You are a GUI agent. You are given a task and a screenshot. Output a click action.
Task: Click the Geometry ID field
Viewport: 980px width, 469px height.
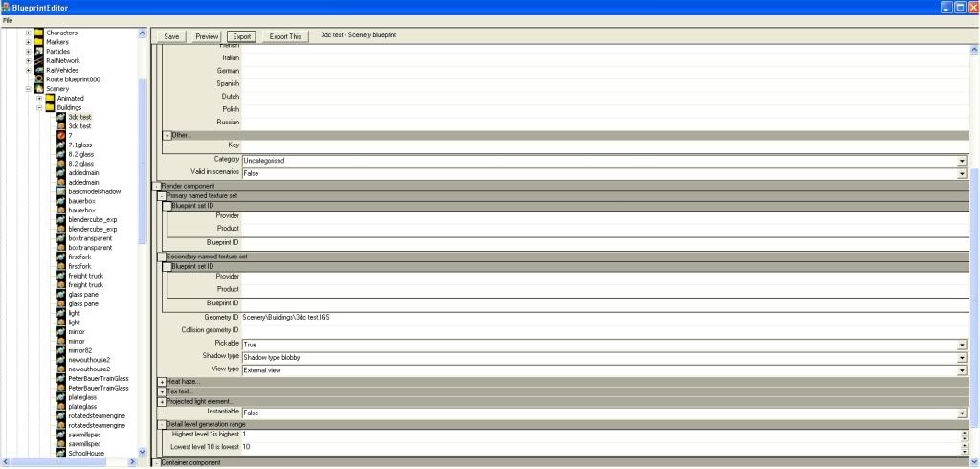point(605,318)
